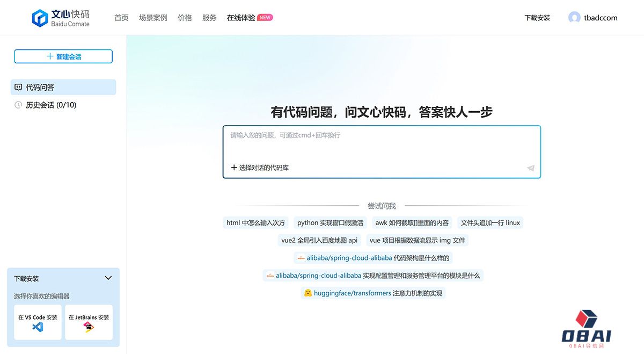Click 下载安装 in the top-right corner
Screen dimensions: 644x354
tap(537, 17)
